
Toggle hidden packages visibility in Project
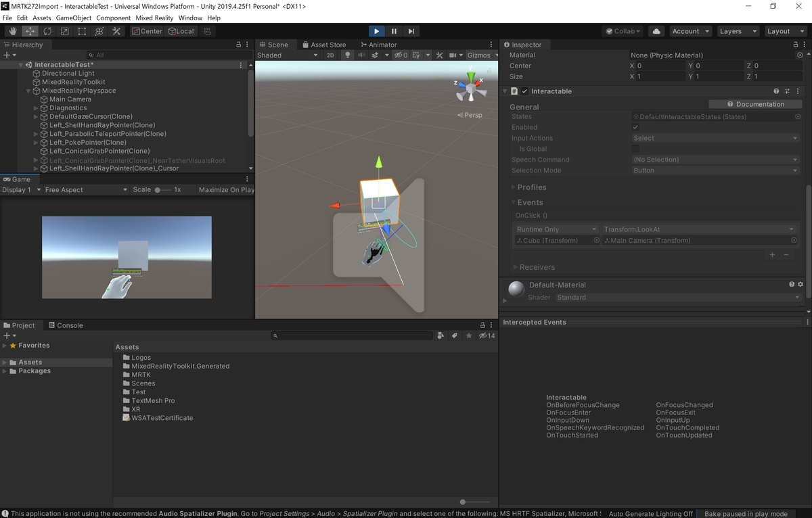(487, 335)
